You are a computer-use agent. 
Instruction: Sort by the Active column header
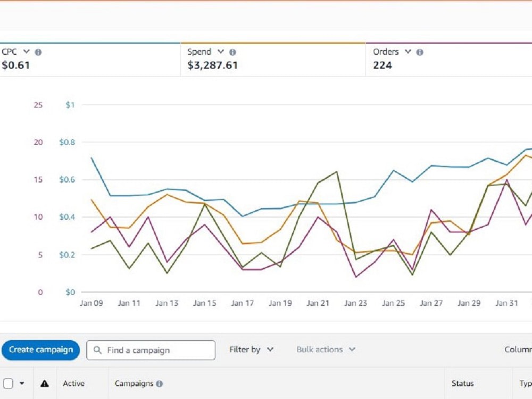coord(73,384)
